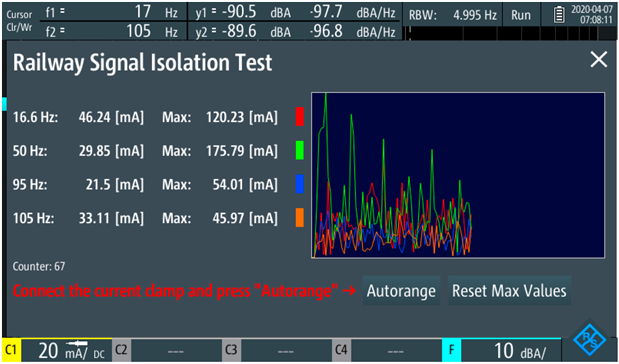Click the -97.7 dBA/Hz value
Viewport: 619px width, 364px height.
point(353,12)
